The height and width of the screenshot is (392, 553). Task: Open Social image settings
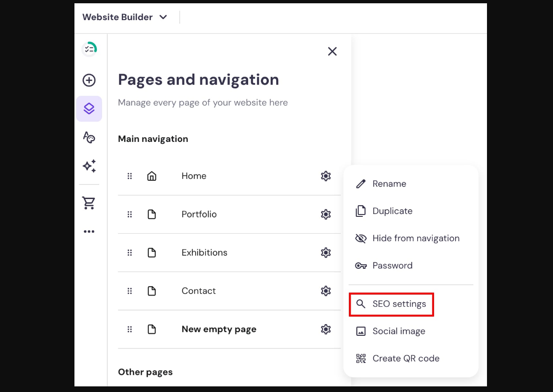tap(398, 331)
